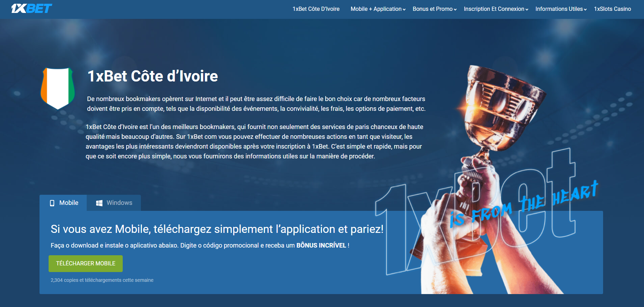The width and height of the screenshot is (644, 307).
Task: Click the 1XBET logo
Action: (x=31, y=8)
